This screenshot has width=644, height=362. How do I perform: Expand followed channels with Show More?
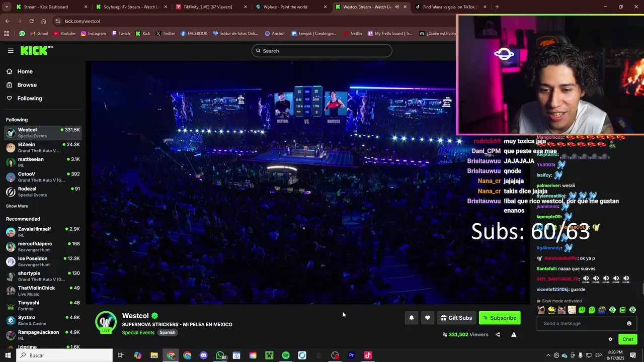17,206
